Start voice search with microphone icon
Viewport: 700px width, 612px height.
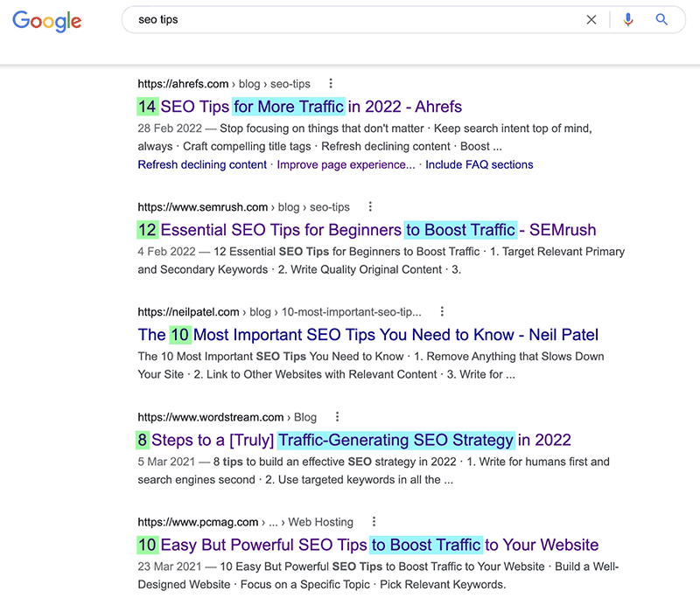pyautogui.click(x=628, y=19)
